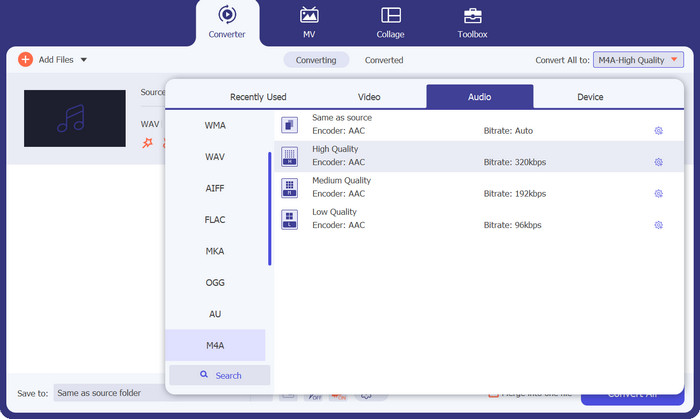Click the High Quality preset icon
Image resolution: width=700 pixels, height=419 pixels.
pos(289,156)
